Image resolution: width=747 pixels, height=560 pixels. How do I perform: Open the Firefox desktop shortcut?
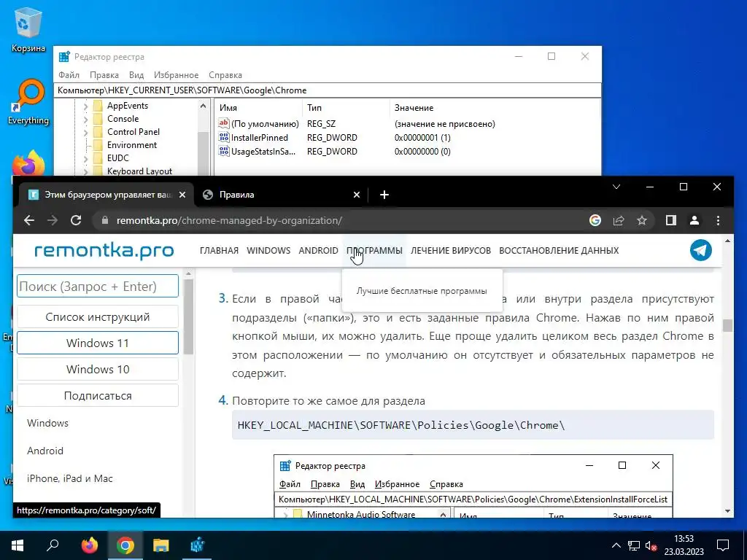pyautogui.click(x=28, y=163)
